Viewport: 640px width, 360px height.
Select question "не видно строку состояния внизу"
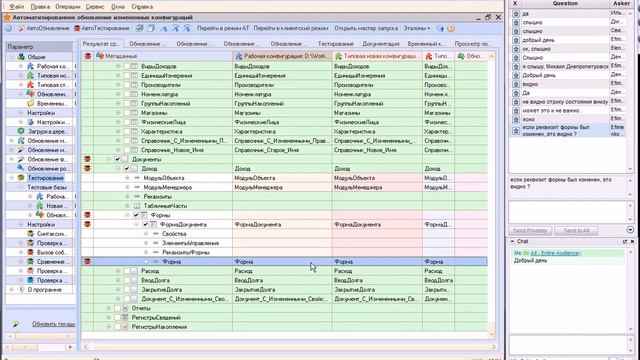coord(565,102)
